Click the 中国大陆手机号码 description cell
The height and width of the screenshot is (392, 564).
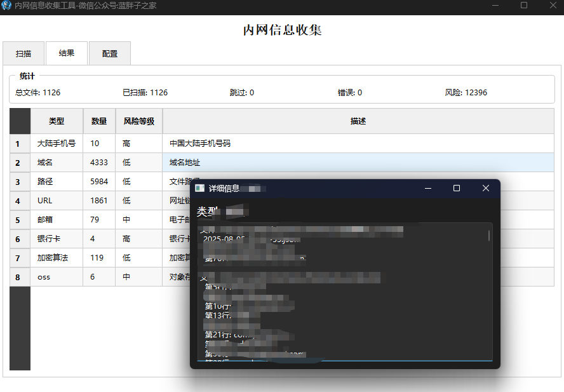pos(358,143)
